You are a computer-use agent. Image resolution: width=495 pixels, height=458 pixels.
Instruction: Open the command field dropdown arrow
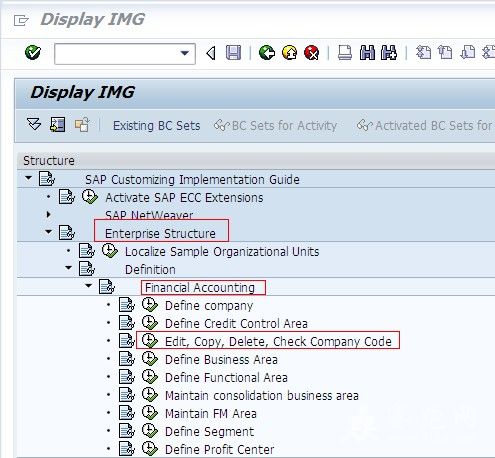[x=184, y=53]
